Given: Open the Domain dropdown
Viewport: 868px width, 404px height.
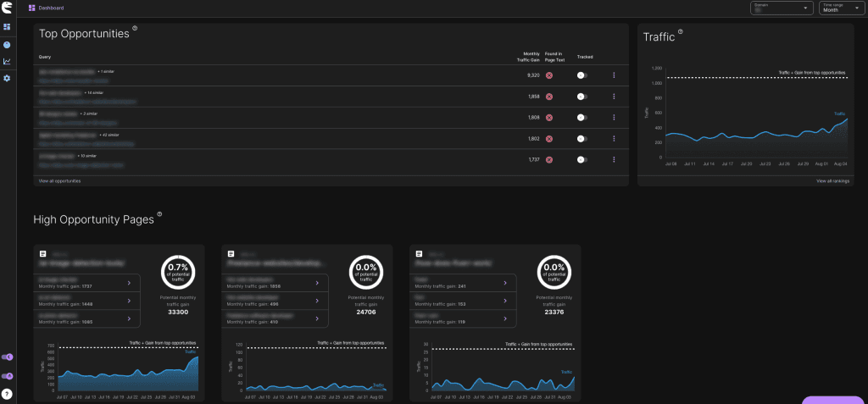Looking at the screenshot, I should click(x=781, y=8).
